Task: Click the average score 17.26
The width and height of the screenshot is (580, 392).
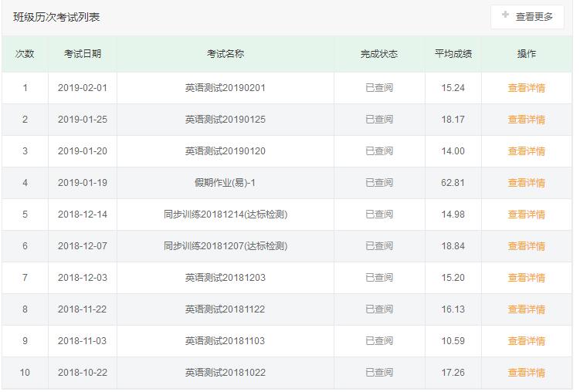Action: pyautogui.click(x=453, y=373)
